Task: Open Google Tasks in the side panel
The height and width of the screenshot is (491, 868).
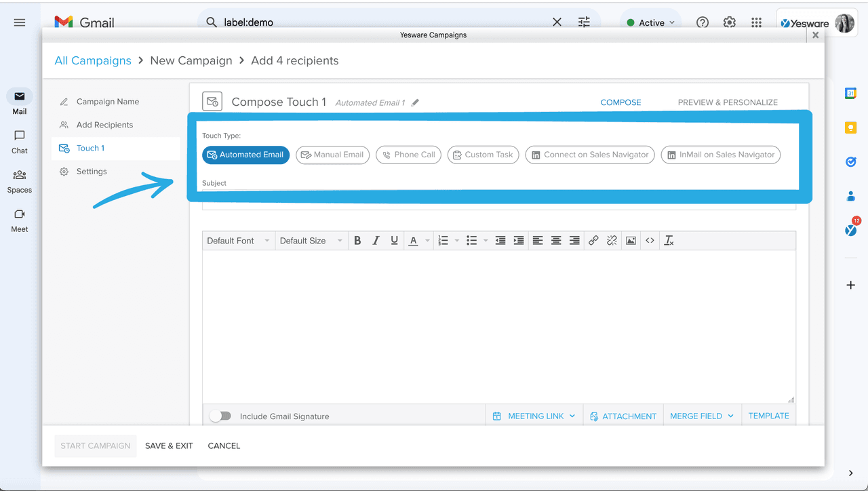Action: coord(850,161)
